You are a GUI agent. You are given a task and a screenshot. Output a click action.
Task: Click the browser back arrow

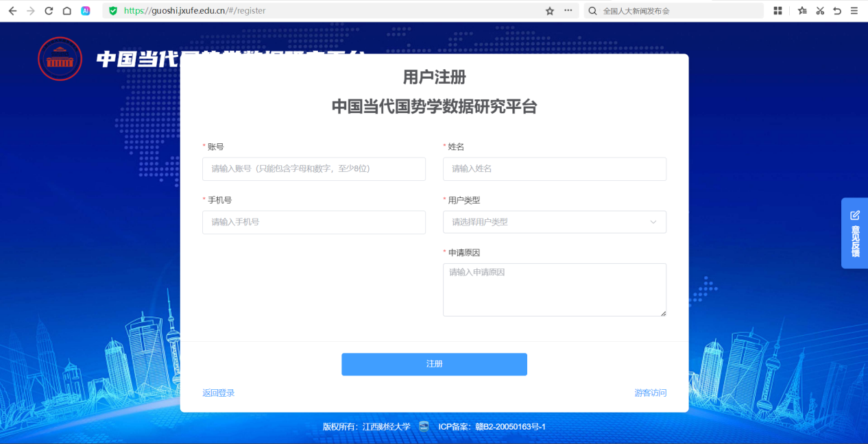tap(12, 11)
